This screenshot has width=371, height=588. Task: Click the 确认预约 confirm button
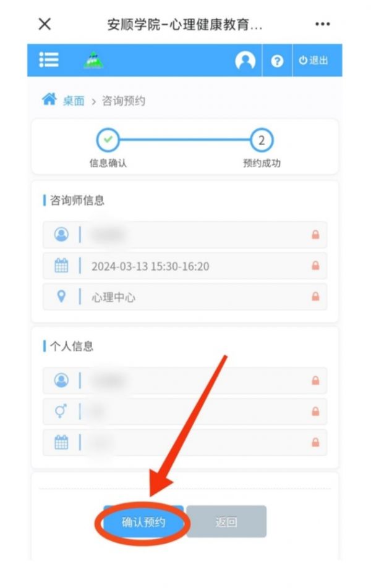click(x=143, y=522)
